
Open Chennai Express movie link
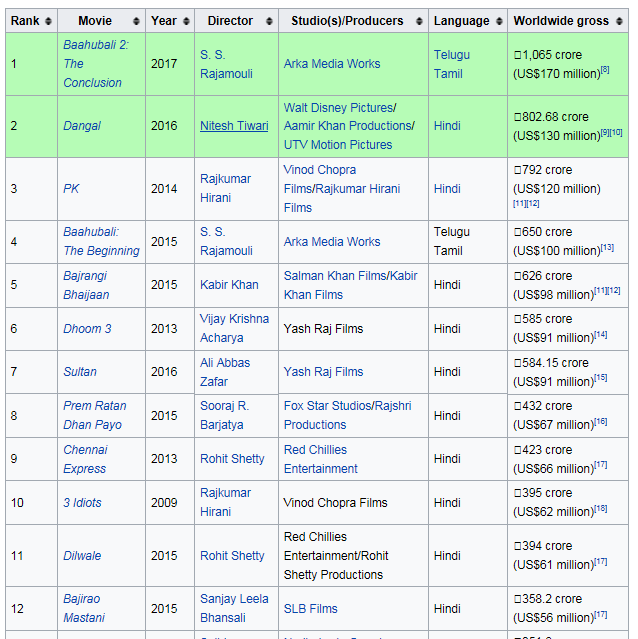pyautogui.click(x=85, y=459)
